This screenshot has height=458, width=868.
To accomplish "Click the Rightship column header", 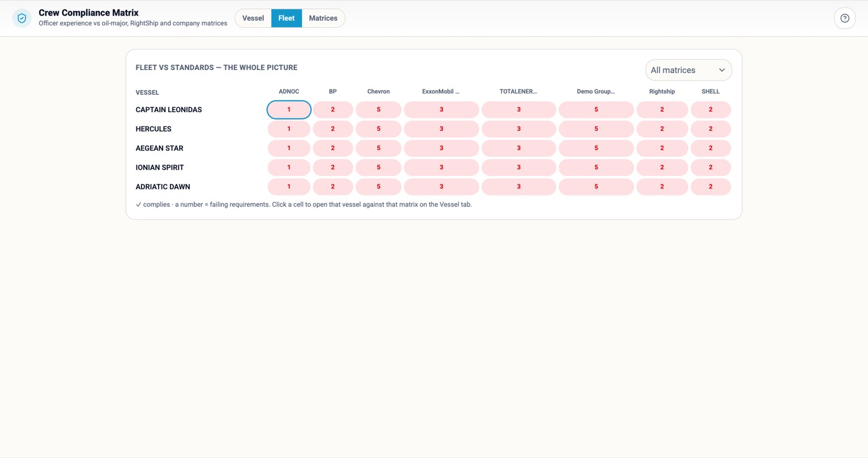I will tap(662, 92).
